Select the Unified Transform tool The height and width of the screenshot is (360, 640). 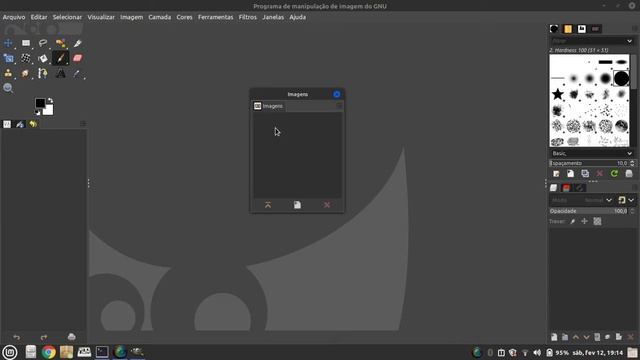[x=8, y=58]
